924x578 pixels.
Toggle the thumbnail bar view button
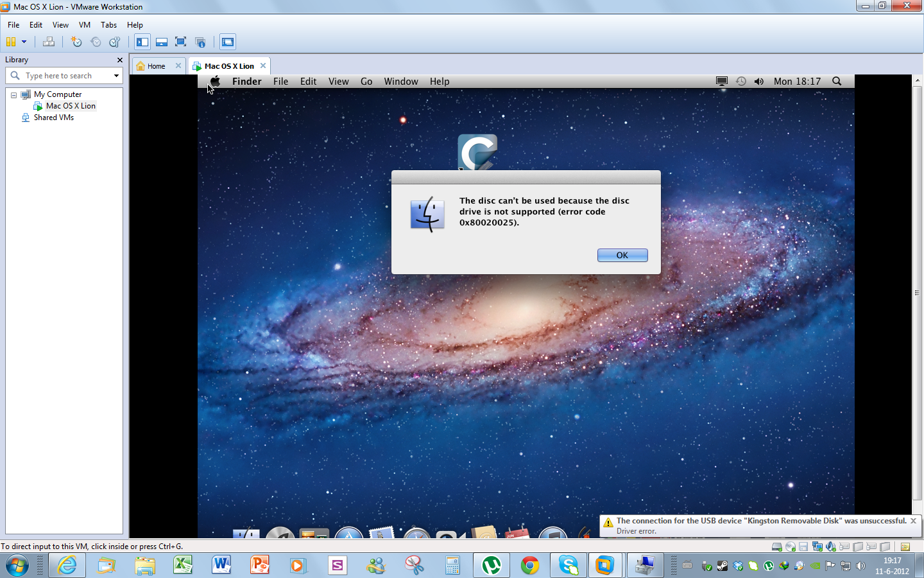(x=162, y=42)
